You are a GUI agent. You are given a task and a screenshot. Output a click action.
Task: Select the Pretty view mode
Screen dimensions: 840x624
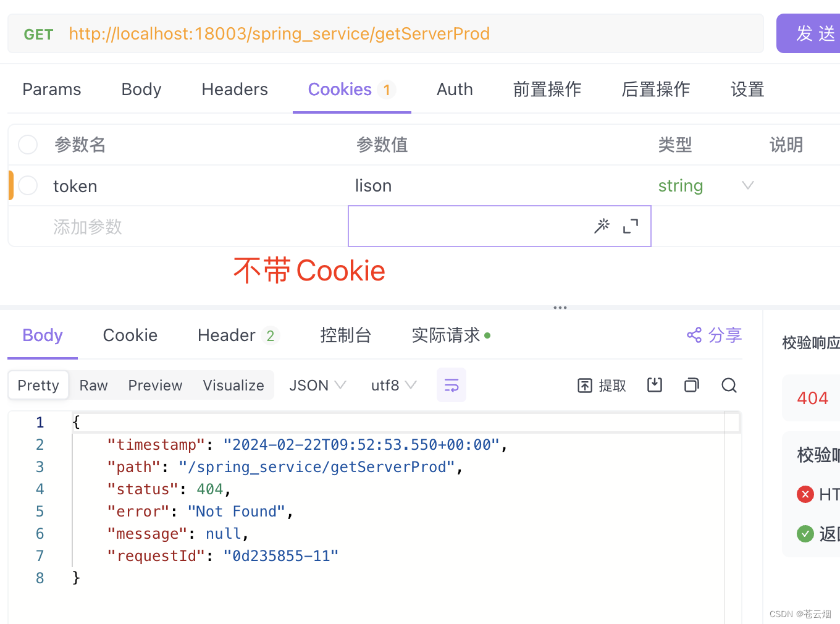click(x=38, y=385)
